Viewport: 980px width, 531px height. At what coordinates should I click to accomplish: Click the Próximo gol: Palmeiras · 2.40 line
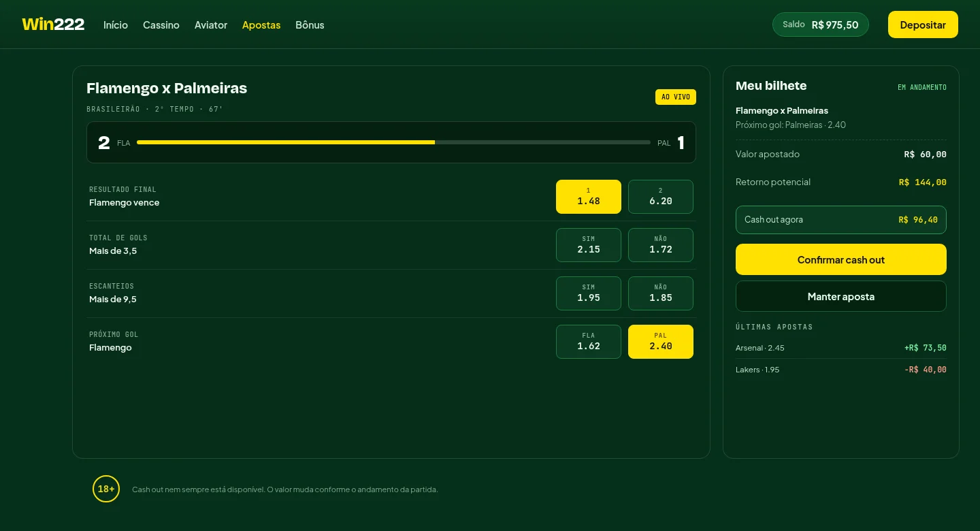point(791,125)
